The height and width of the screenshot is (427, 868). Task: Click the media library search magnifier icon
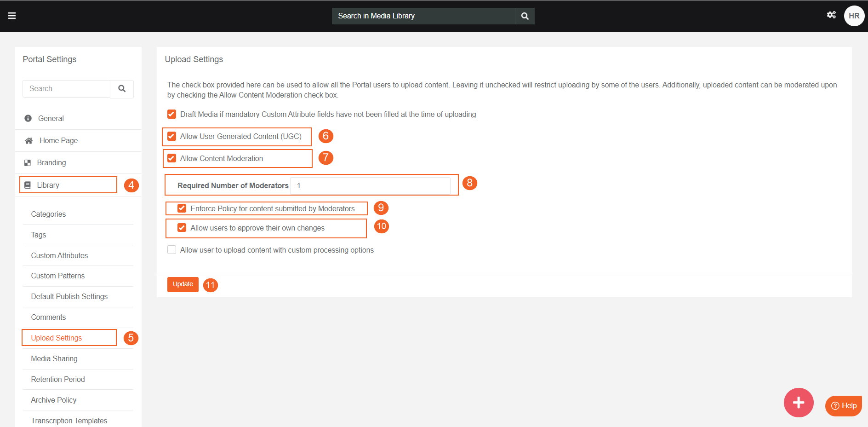point(525,16)
